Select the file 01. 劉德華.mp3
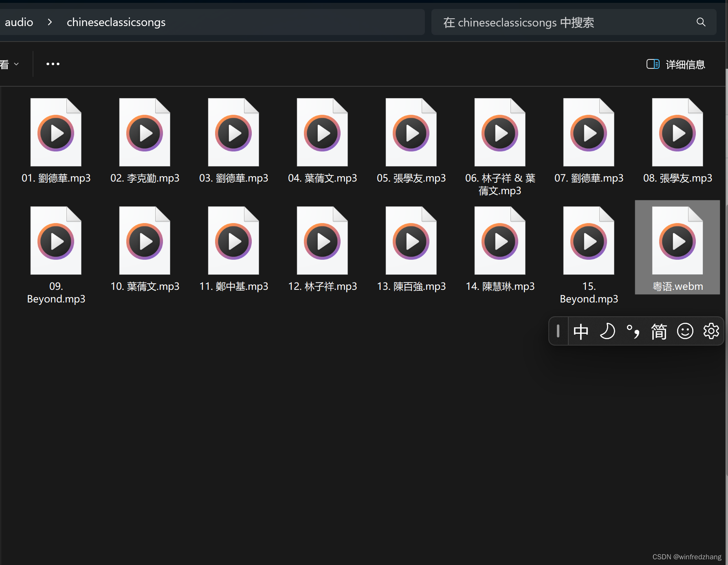Image resolution: width=728 pixels, height=565 pixels. click(56, 141)
